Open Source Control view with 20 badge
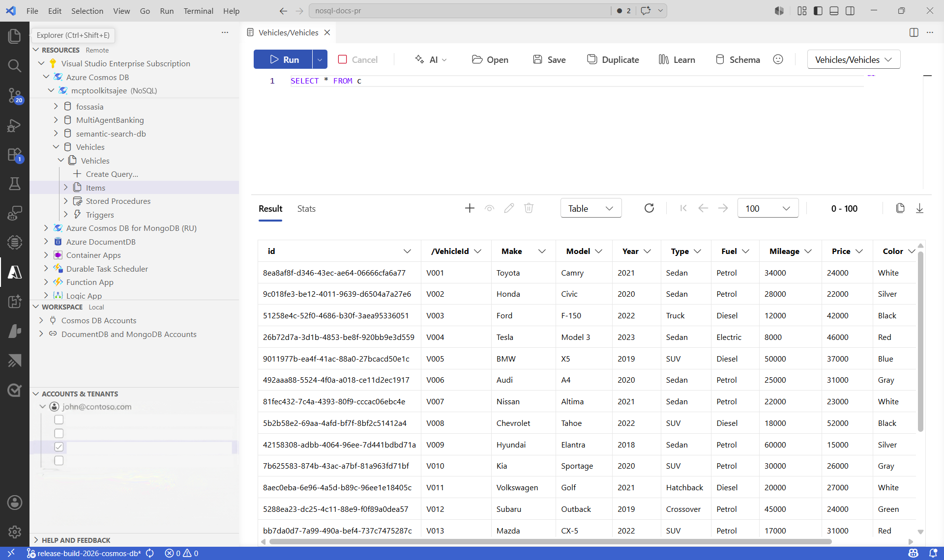 15,95
